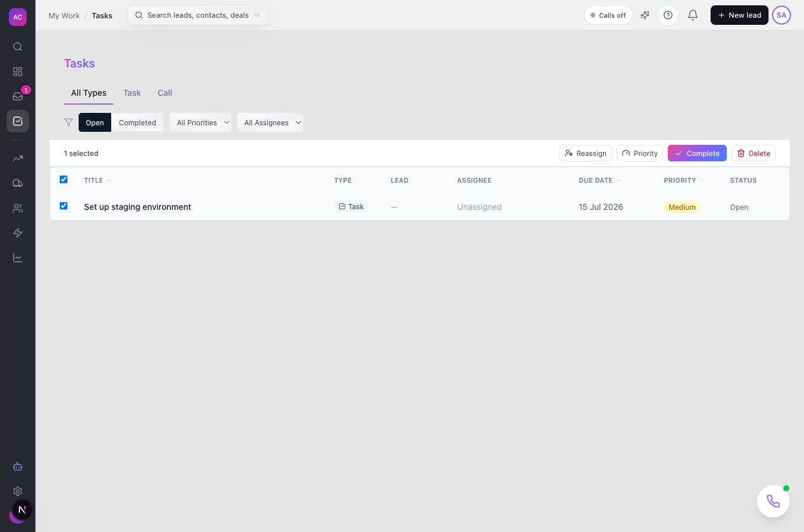Open the sidebar search icon

18,47
